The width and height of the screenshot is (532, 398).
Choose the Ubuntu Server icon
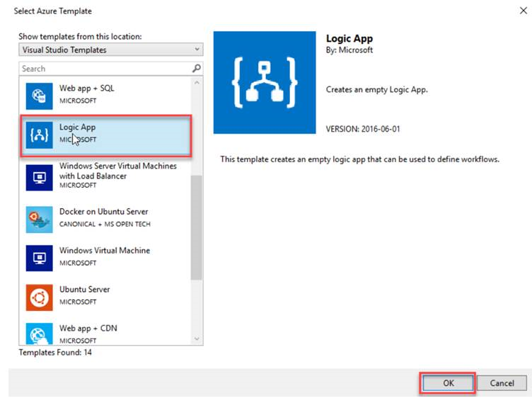coord(39,297)
